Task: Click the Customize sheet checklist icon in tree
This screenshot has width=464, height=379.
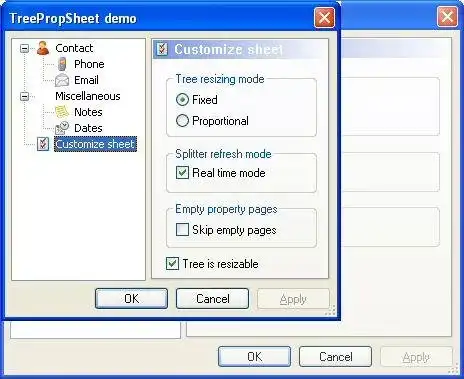Action: (x=43, y=144)
